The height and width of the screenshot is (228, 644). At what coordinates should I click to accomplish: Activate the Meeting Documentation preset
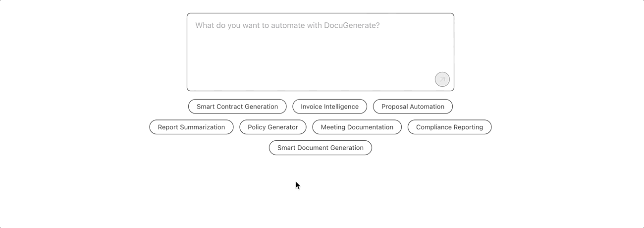357,127
